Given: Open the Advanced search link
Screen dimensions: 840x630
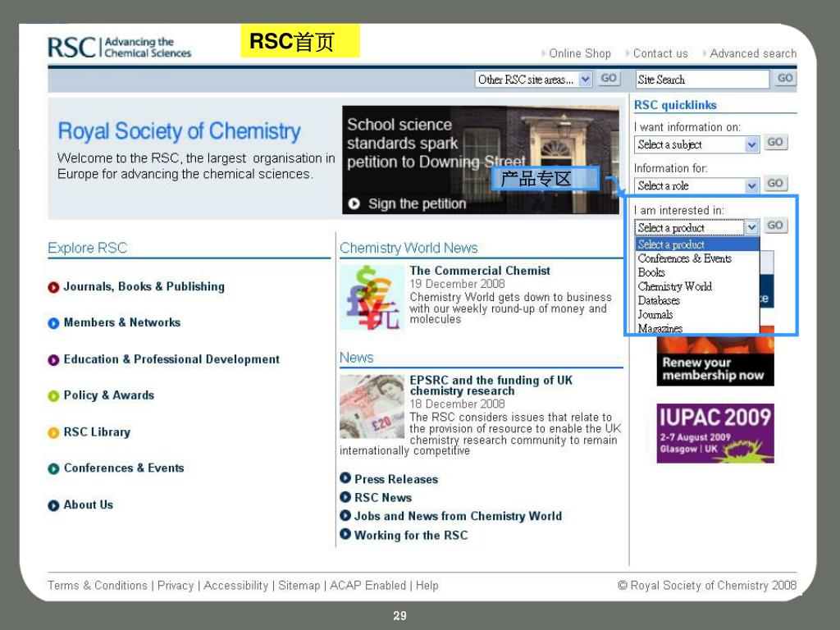Looking at the screenshot, I should click(x=753, y=53).
